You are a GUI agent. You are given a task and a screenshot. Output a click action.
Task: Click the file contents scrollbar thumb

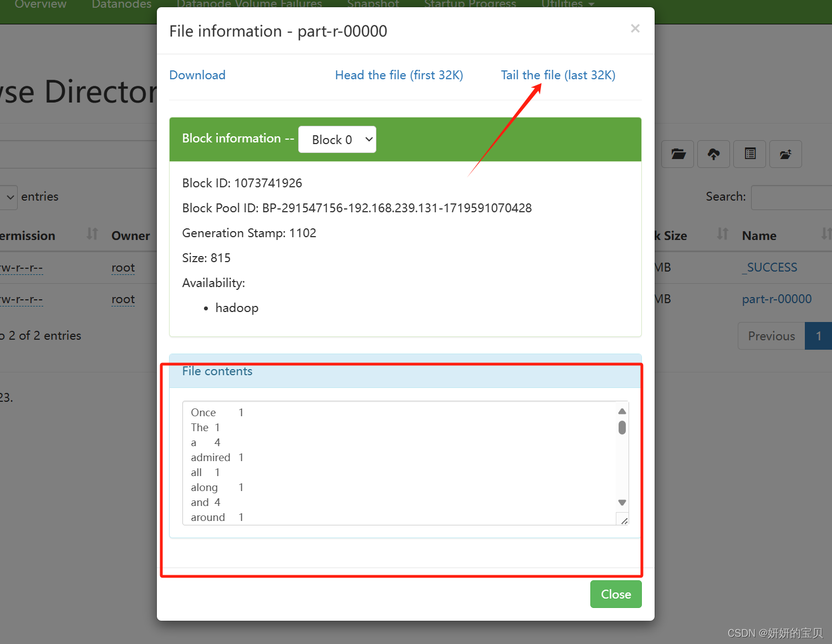click(622, 427)
